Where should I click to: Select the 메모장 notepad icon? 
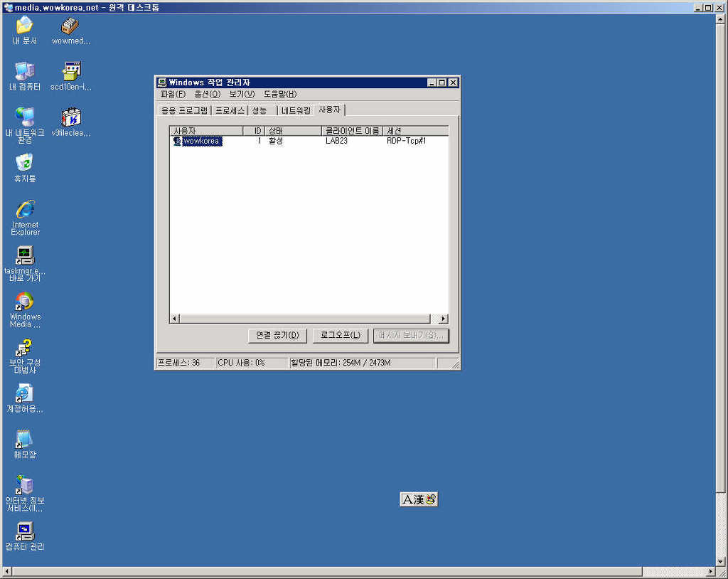pos(25,439)
